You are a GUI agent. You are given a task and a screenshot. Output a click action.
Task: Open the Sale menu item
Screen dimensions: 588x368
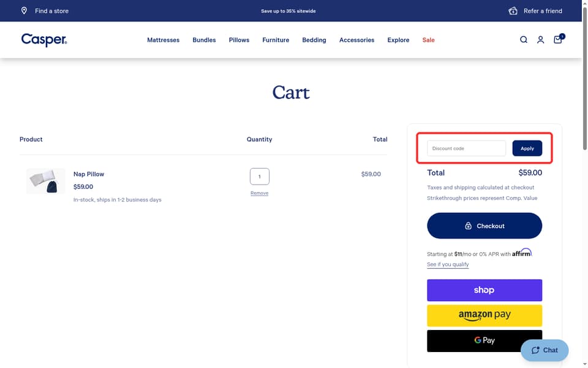click(428, 40)
